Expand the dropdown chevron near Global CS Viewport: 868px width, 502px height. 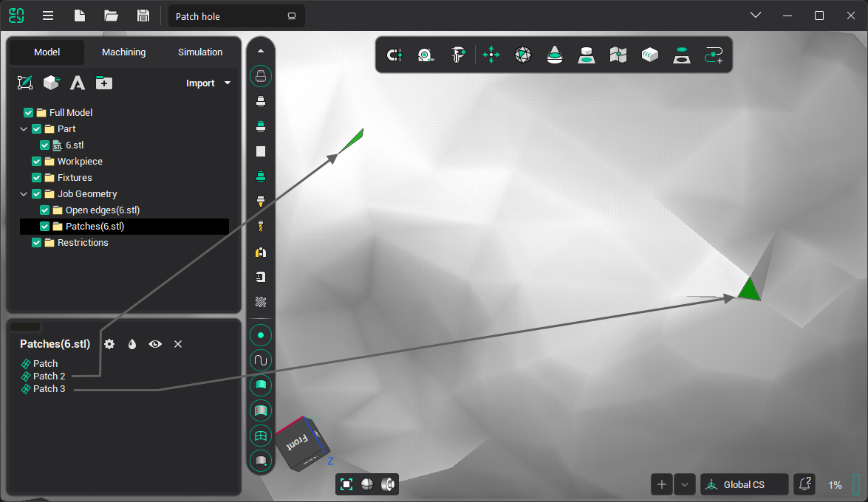[684, 484]
